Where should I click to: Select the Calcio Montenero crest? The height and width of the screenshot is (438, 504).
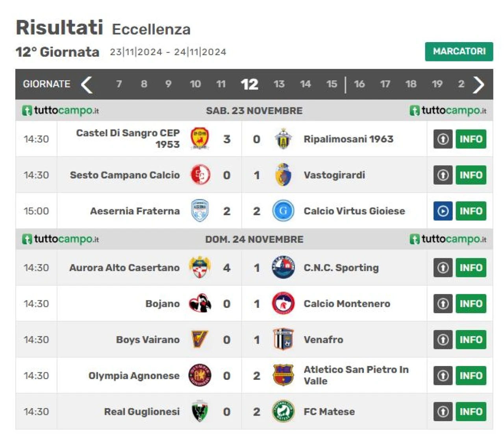(283, 303)
